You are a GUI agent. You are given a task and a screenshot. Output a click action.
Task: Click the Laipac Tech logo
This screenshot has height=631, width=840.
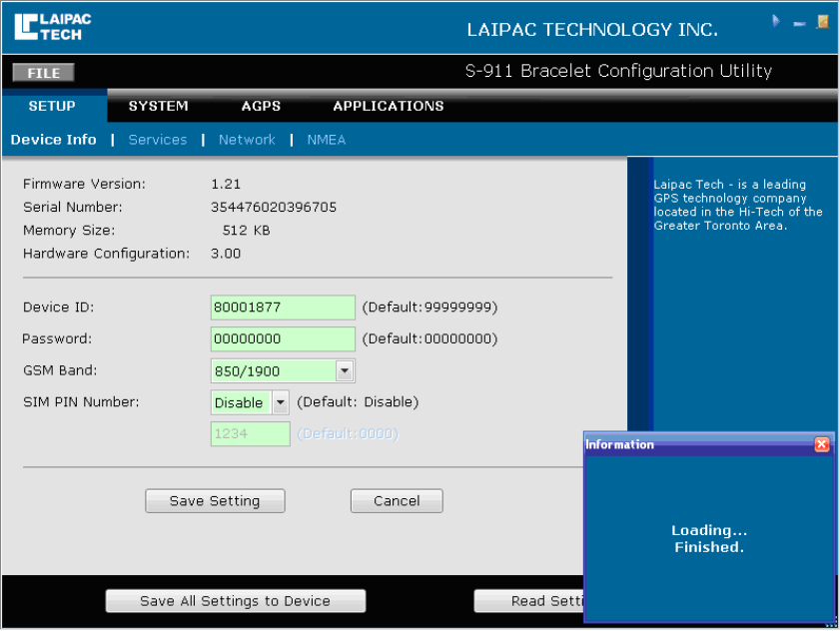[53, 26]
